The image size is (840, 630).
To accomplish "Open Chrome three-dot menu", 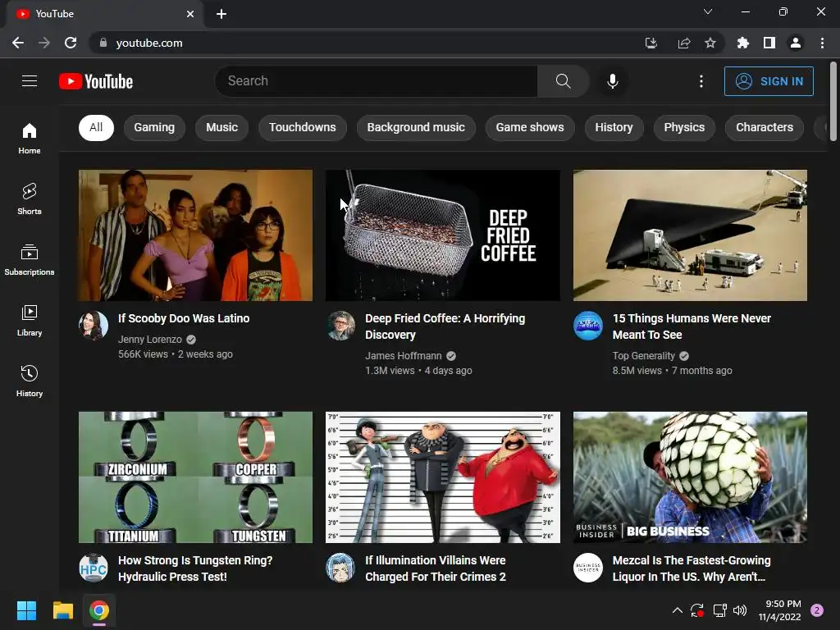I will tap(822, 43).
